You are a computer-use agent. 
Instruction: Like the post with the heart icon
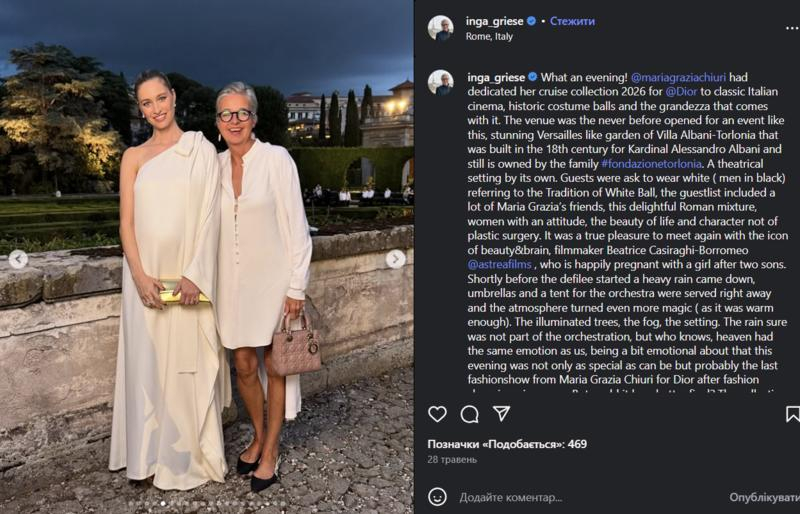(437, 414)
